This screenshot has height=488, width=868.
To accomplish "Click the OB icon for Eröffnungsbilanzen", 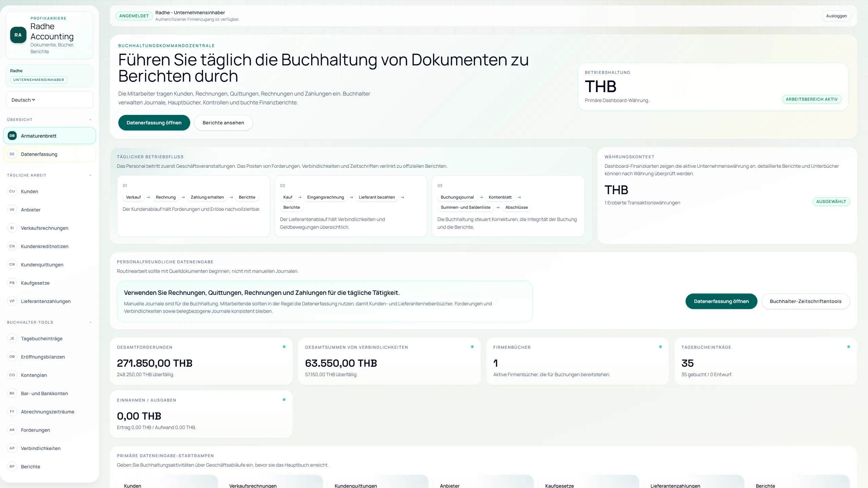I will point(12,357).
